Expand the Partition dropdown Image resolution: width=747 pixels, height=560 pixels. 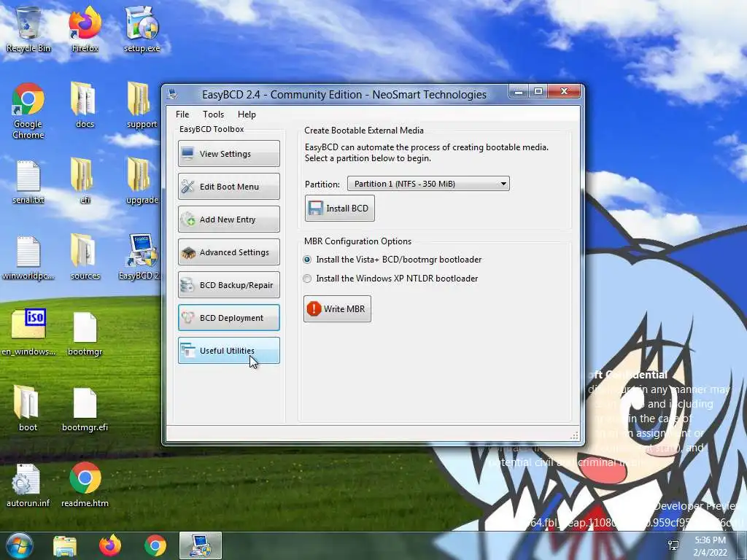coord(428,183)
